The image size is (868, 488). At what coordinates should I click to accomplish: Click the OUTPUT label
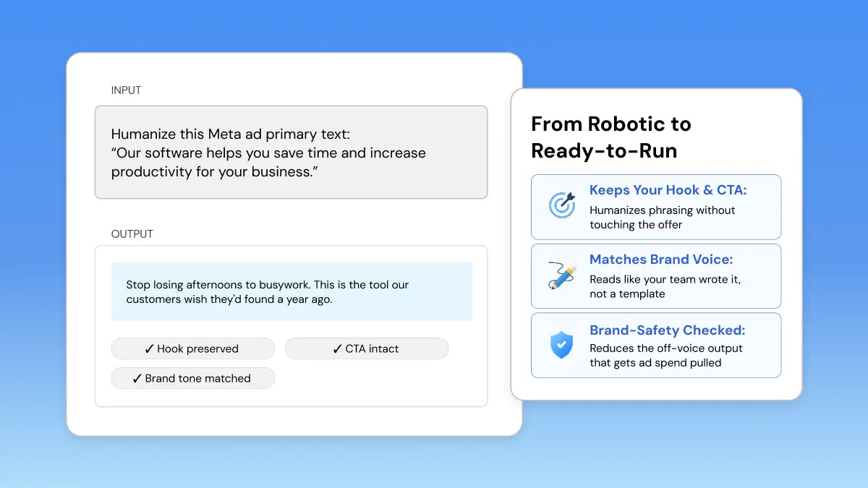click(132, 234)
